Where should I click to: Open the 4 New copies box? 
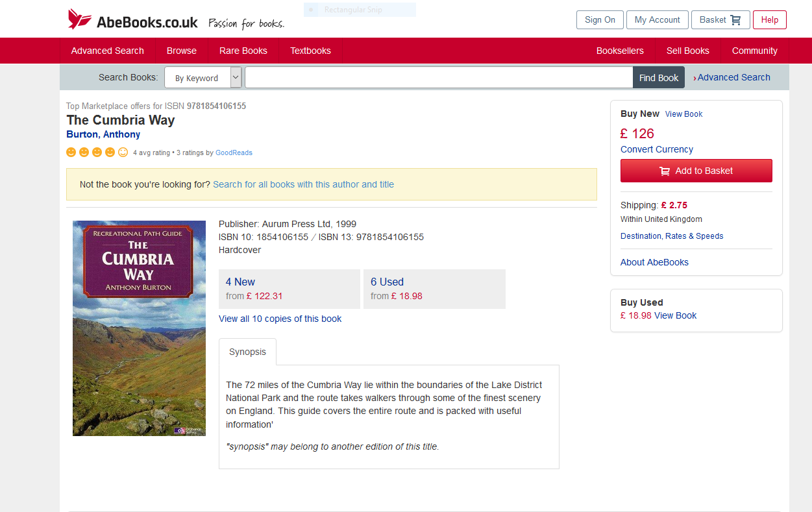289,289
